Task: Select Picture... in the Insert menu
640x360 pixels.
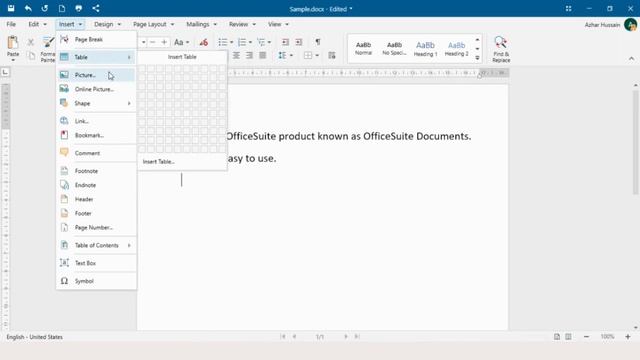Action: [x=96, y=75]
